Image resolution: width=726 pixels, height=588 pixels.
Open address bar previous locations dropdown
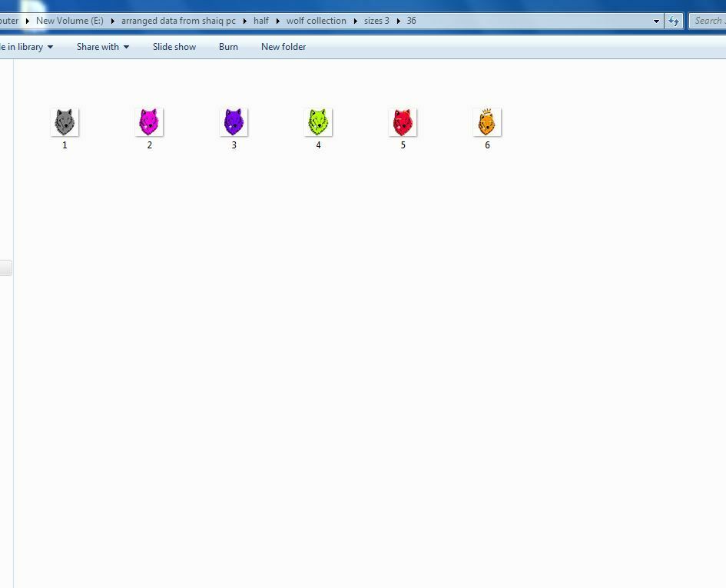coord(656,22)
